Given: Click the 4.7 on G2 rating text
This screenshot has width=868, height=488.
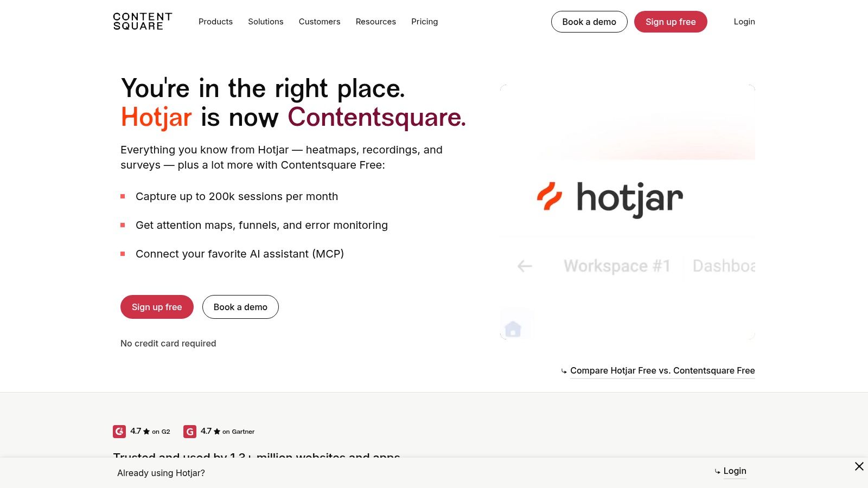Looking at the screenshot, I should tap(150, 432).
